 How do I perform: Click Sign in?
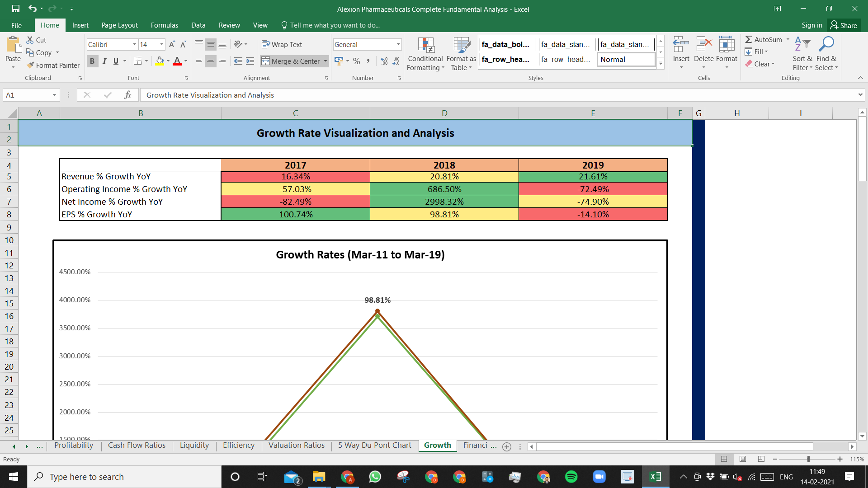tap(812, 25)
